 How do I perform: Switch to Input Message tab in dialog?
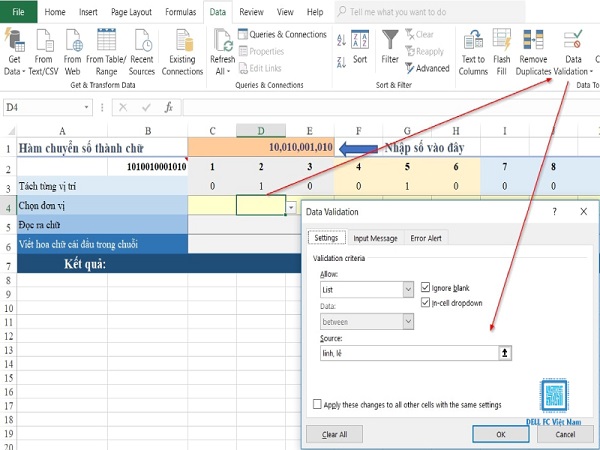(x=375, y=238)
